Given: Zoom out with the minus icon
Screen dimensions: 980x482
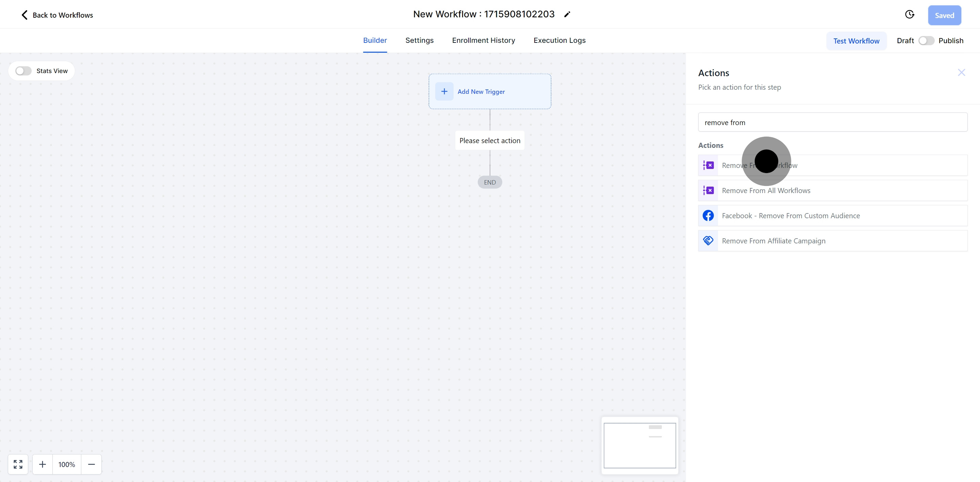Looking at the screenshot, I should click(91, 464).
